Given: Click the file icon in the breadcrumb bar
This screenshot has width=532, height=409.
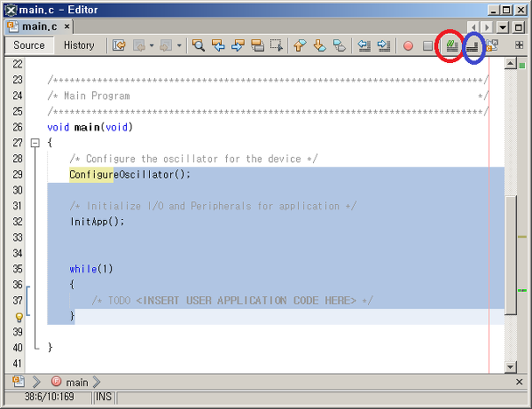Looking at the screenshot, I should (x=19, y=381).
